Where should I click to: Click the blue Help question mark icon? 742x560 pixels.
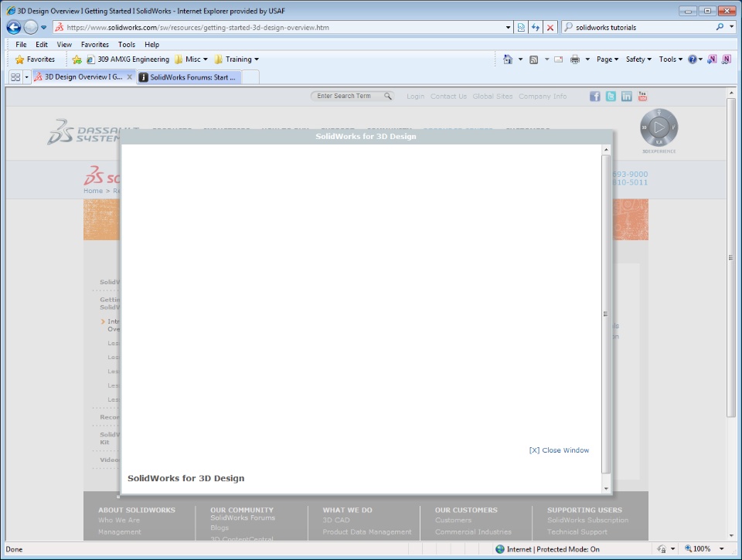(693, 59)
